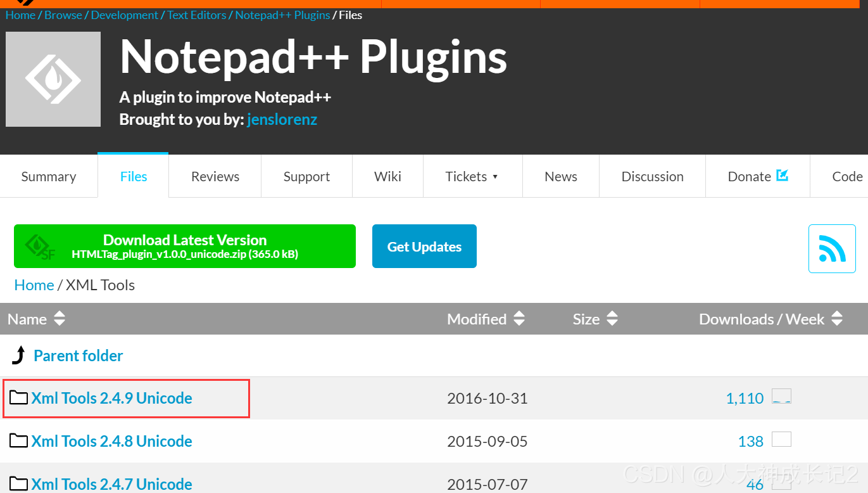Click the 1,110 downloads count

click(745, 398)
